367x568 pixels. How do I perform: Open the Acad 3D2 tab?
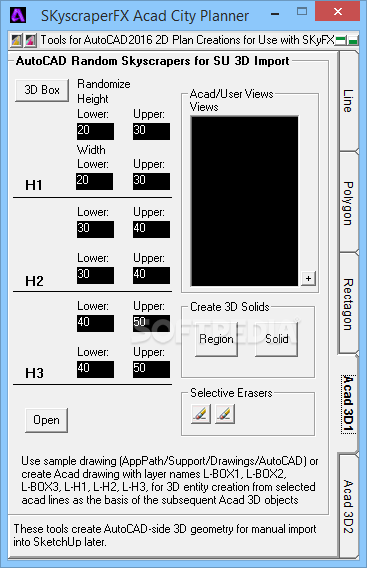[348, 506]
